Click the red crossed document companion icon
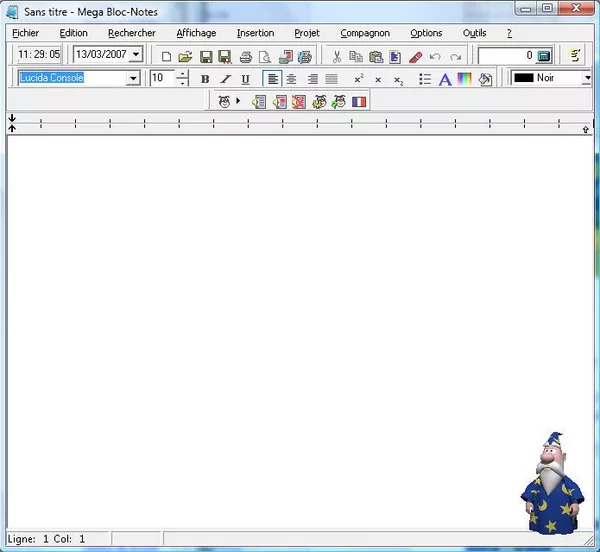Viewport: 600px width, 552px height. tap(299, 102)
